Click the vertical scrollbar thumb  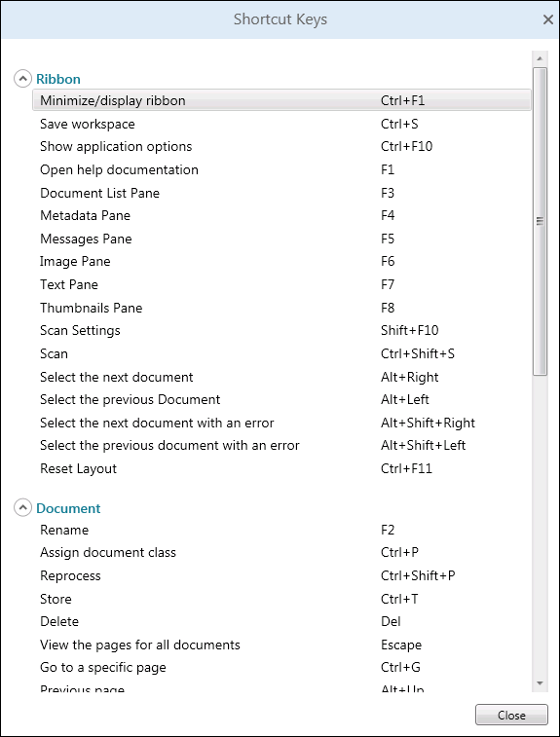(540, 221)
